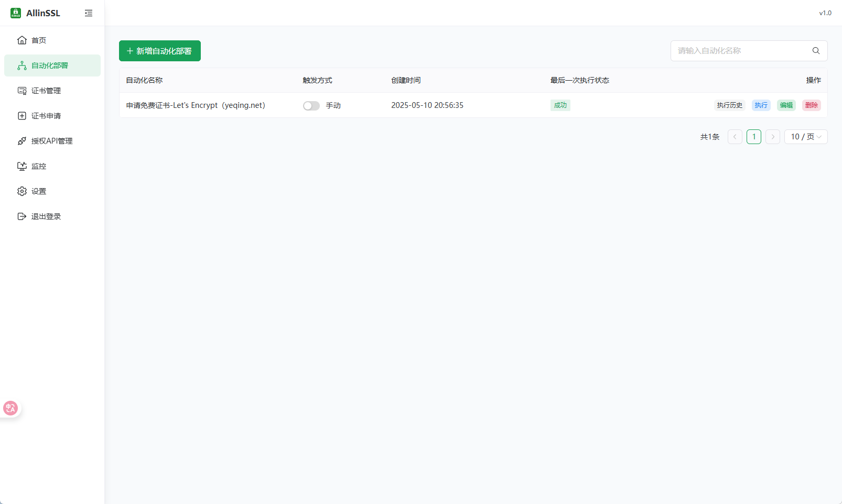The width and height of the screenshot is (842, 504).
Task: Go to previous page arrow
Action: 735,137
